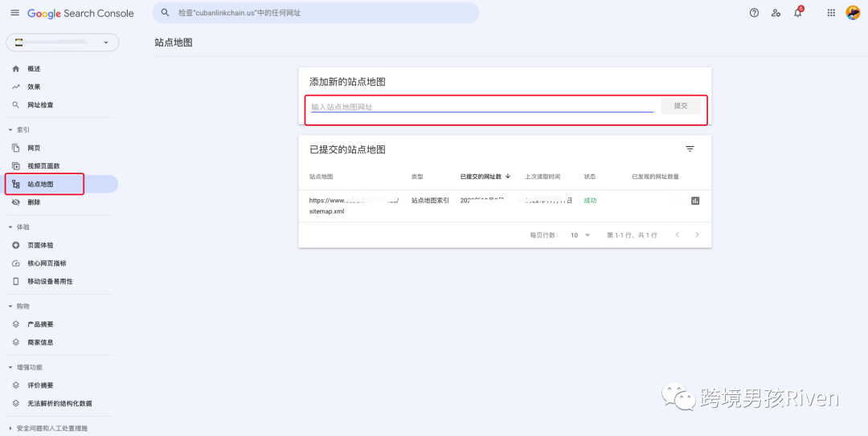
Task: Click the top URL search box
Action: (316, 13)
